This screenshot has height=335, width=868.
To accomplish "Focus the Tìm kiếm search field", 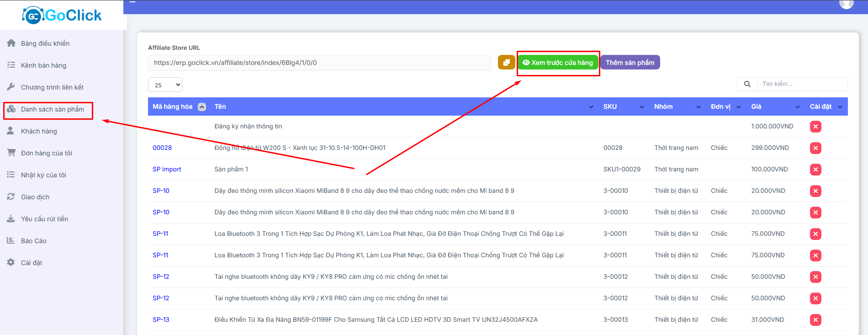I will (x=802, y=84).
